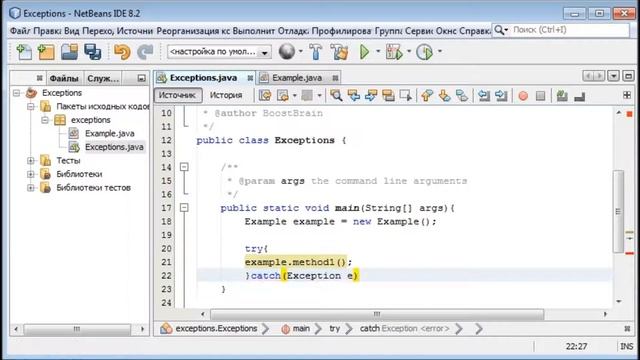Click the Save All toolbar icon
Viewport: 640px width, 360px height.
[x=93, y=52]
